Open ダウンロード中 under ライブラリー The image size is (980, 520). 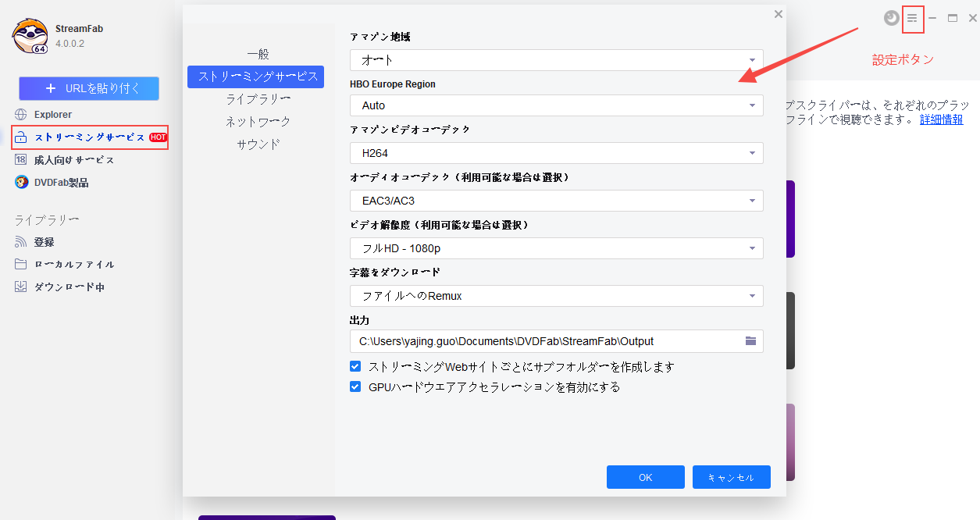69,287
